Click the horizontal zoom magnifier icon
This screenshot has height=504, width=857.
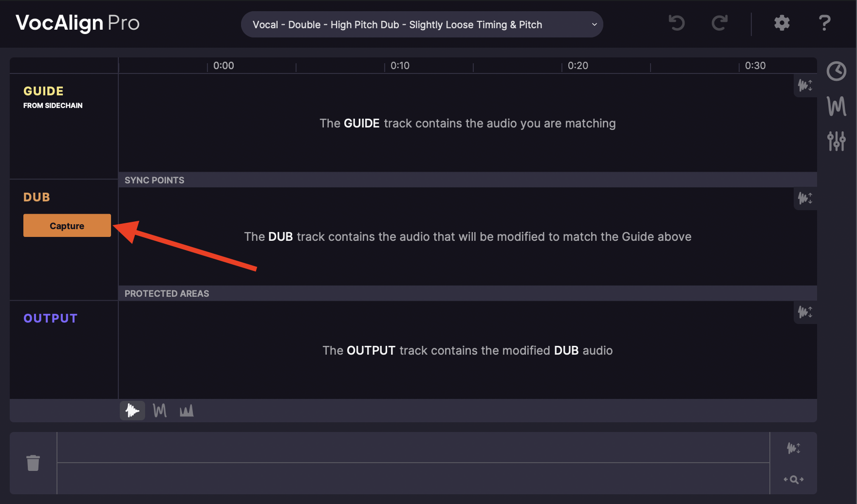pyautogui.click(x=793, y=479)
